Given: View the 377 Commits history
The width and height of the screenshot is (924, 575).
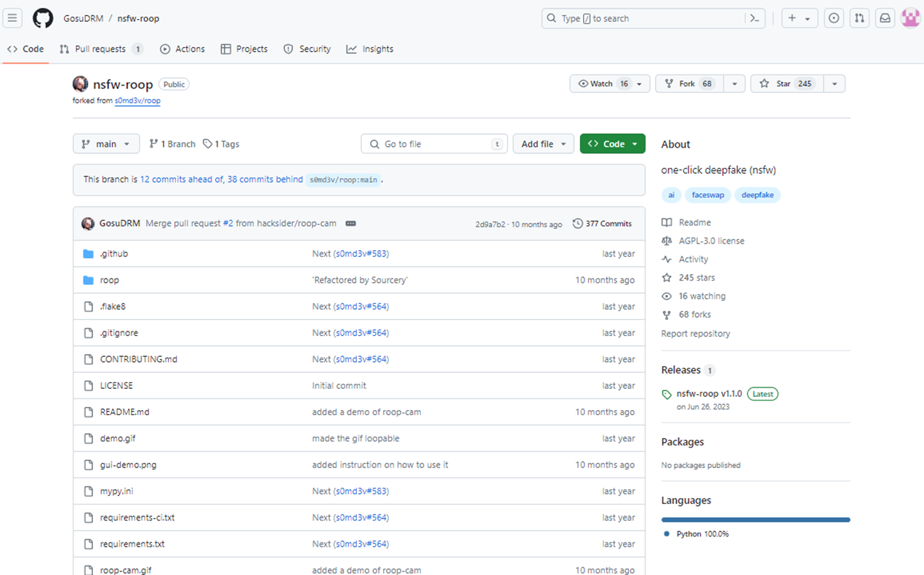Looking at the screenshot, I should coord(602,224).
